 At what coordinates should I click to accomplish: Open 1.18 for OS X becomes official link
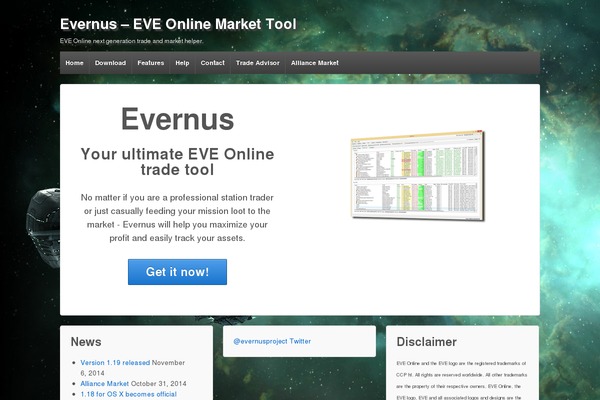[x=129, y=394]
